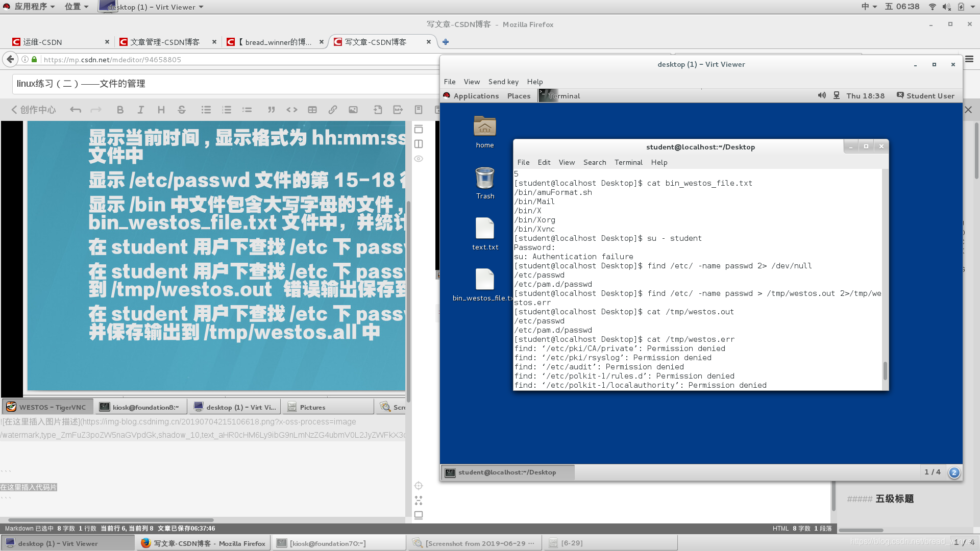The height and width of the screenshot is (551, 980).
Task: Insert code block icon
Action: click(x=292, y=110)
